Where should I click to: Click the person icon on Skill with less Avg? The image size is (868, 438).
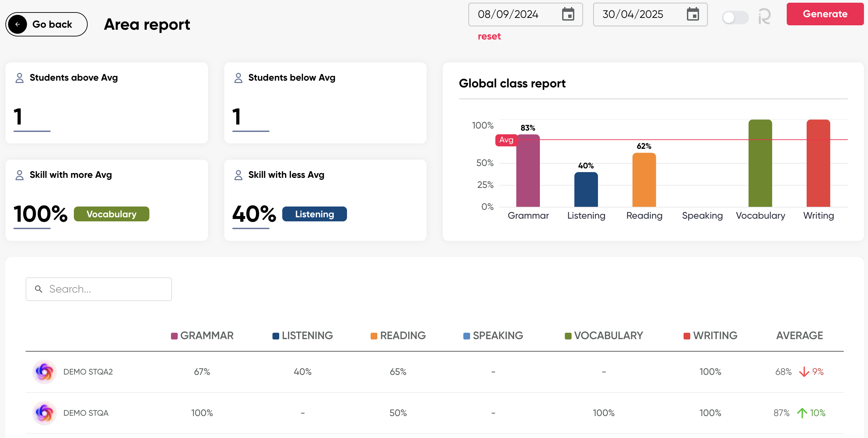point(238,175)
